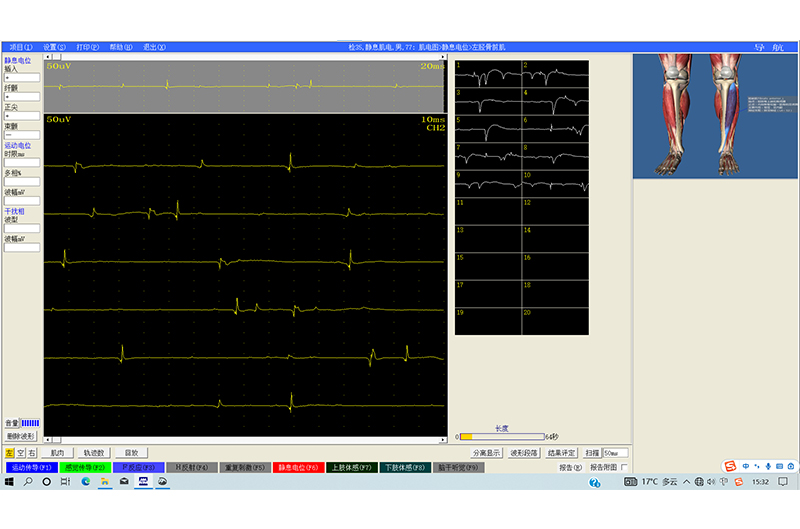Switch to the 静息电位(F6) tab
The image size is (800, 529).
298,467
